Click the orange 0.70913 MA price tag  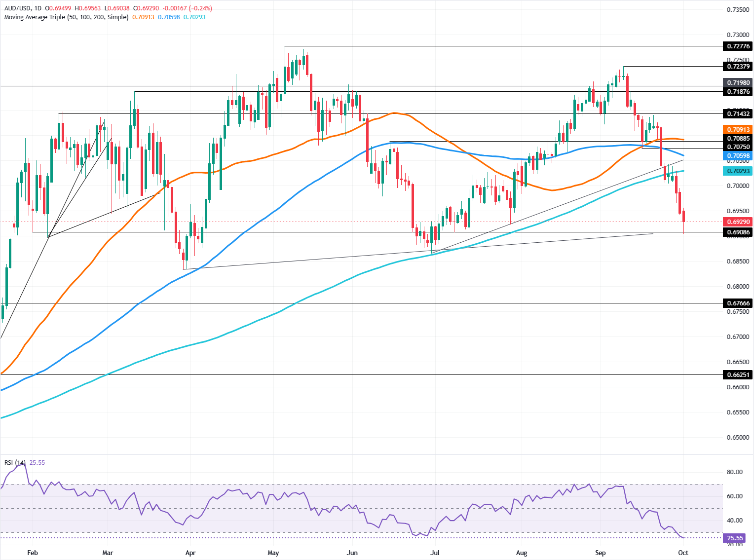[737, 130]
